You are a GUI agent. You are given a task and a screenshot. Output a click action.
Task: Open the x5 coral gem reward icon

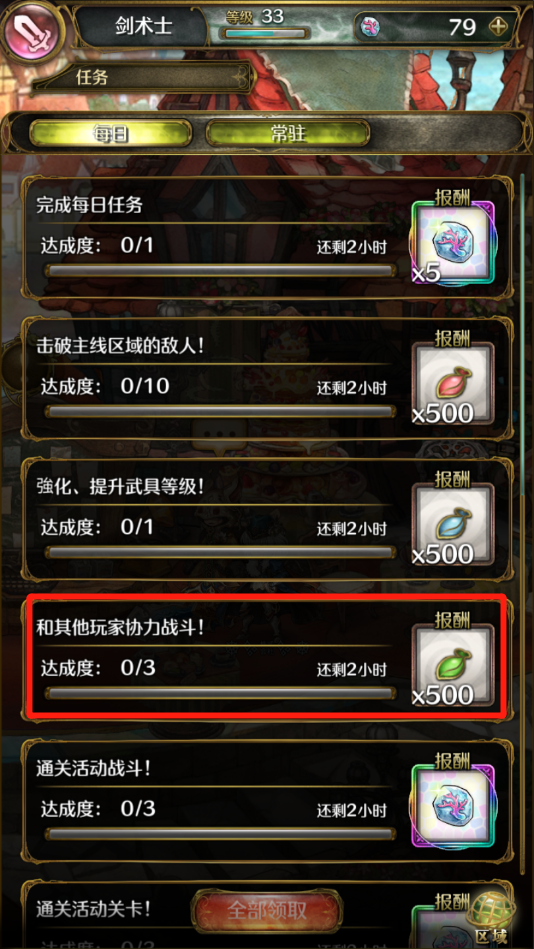[x=453, y=243]
